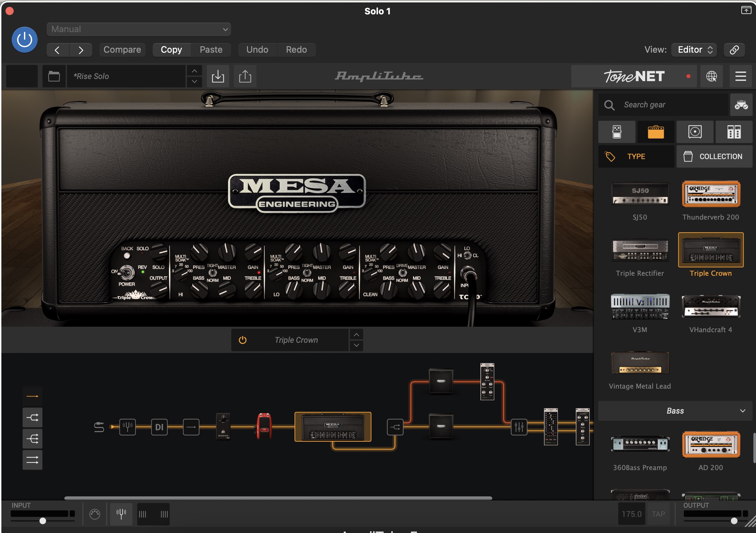This screenshot has height=533, width=756.
Task: Select the two-way split routing icon
Action: click(32, 417)
